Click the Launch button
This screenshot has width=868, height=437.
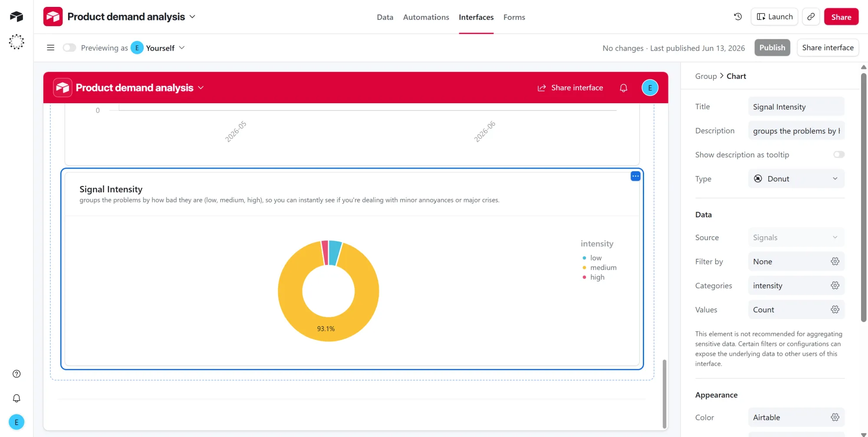tap(774, 17)
